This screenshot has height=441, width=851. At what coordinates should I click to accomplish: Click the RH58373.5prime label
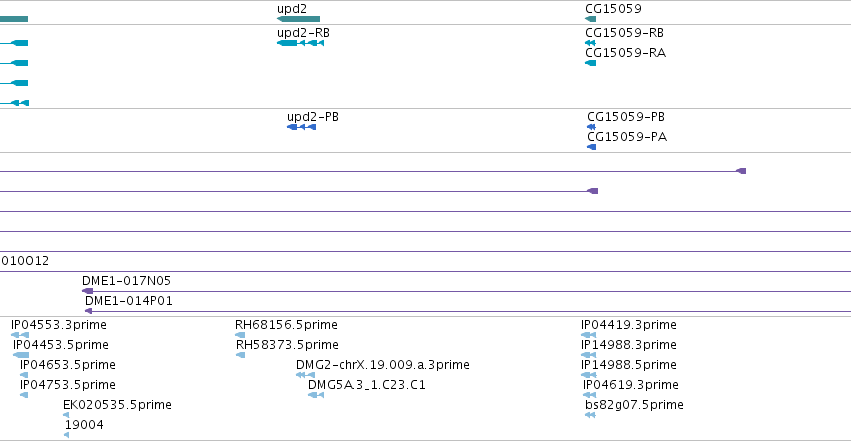coord(287,345)
